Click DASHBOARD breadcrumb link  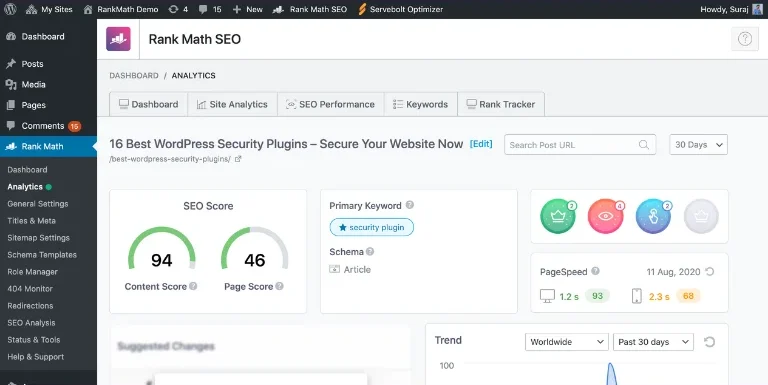pyautogui.click(x=134, y=75)
